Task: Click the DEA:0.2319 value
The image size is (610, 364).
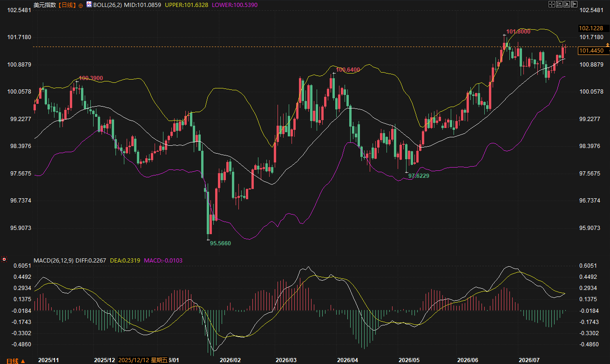Action: [x=125, y=260]
